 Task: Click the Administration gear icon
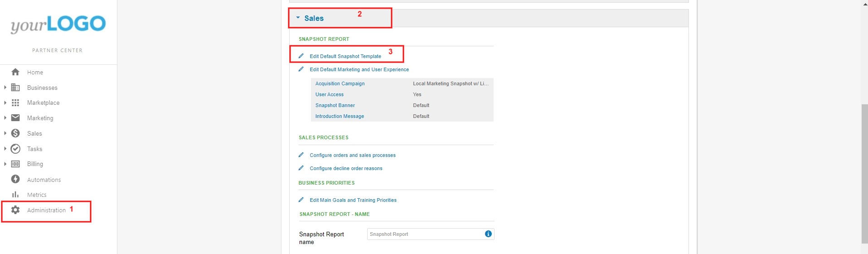(15, 210)
